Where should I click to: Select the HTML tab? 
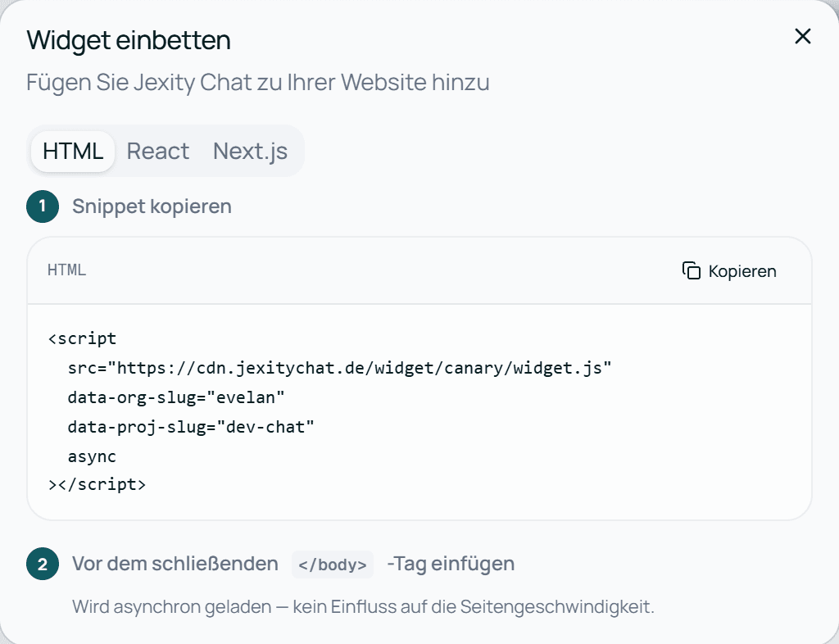click(x=73, y=152)
